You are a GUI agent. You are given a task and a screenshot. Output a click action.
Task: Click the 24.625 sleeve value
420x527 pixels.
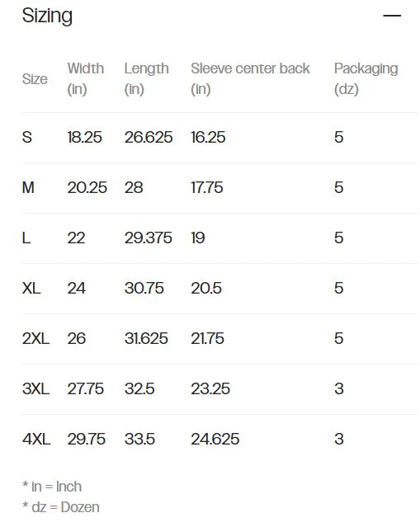click(x=215, y=440)
